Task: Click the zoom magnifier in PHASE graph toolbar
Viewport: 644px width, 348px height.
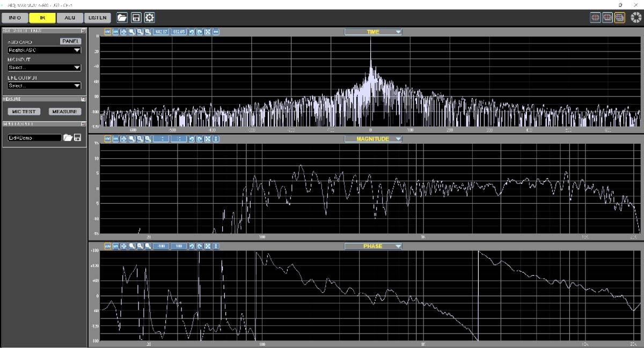Action: pyautogui.click(x=132, y=246)
